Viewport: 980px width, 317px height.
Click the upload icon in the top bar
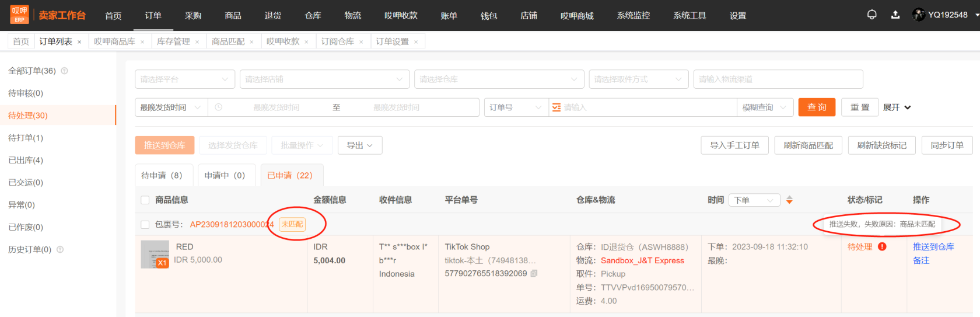(x=895, y=15)
